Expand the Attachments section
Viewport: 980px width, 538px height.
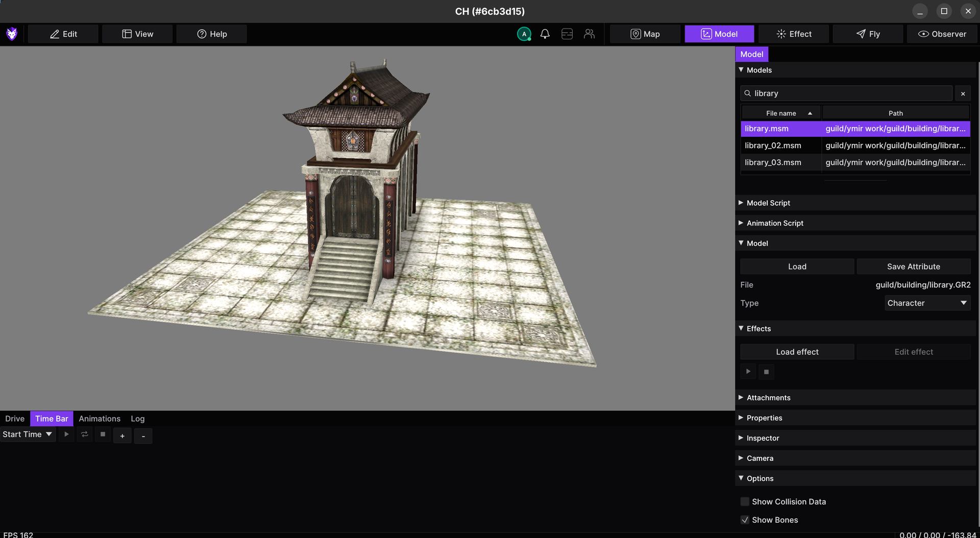855,398
